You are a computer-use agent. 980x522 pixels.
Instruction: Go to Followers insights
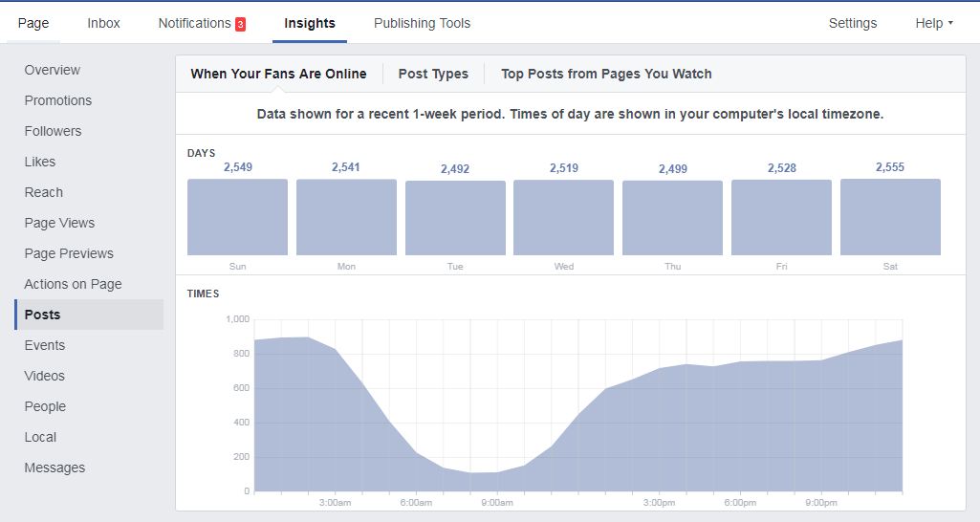tap(54, 131)
